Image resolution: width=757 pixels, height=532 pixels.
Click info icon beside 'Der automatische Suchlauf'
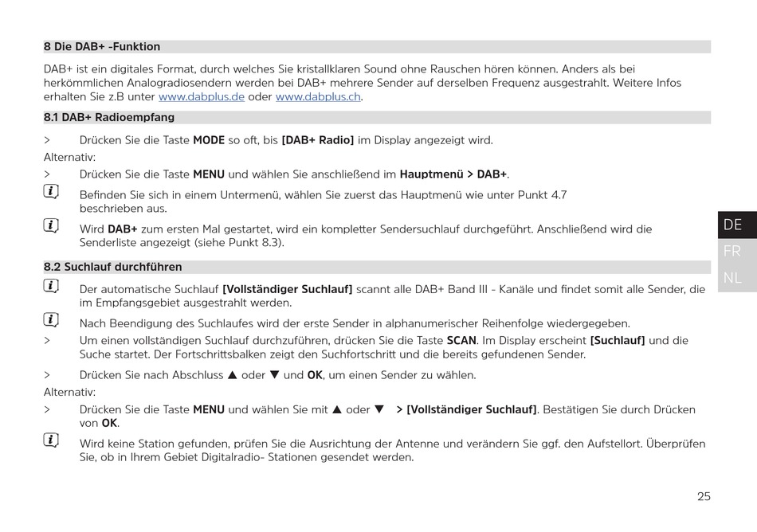pos(51,286)
